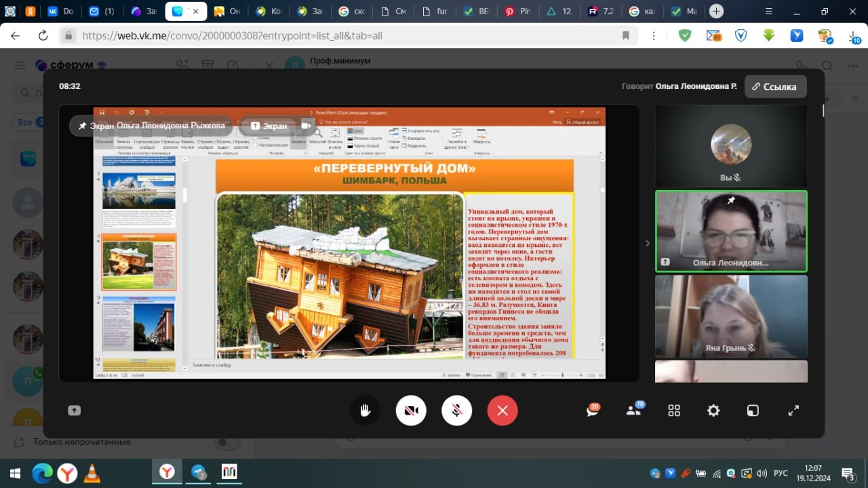Switch to the Odnoklassniki pinned tab
Image resolution: width=868 pixels, height=488 pixels.
click(x=31, y=12)
